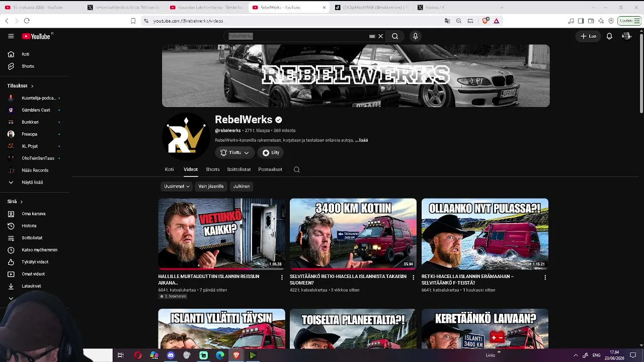Open the Gamblers Cast subscription
Screen dimensions: 644x362
35,110
